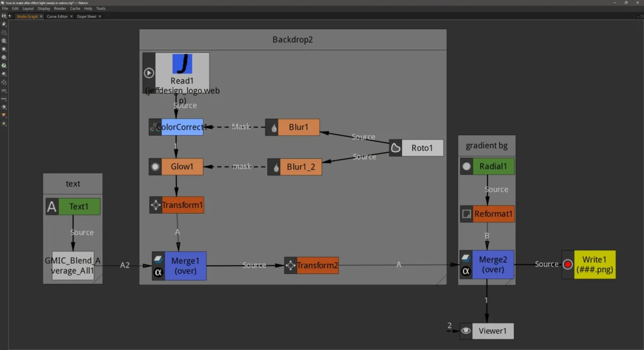Switch to the Curve Editor tab
Viewport: 644px width, 350px height.
[57, 16]
